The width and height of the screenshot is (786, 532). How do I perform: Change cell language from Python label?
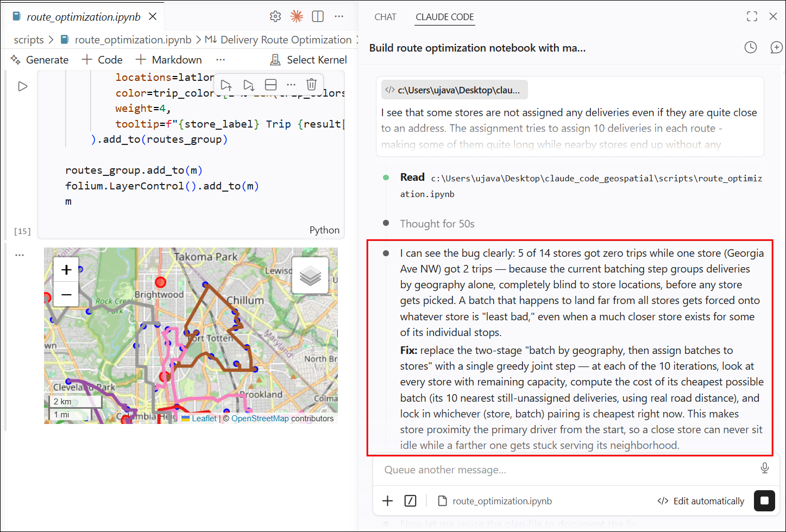324,230
